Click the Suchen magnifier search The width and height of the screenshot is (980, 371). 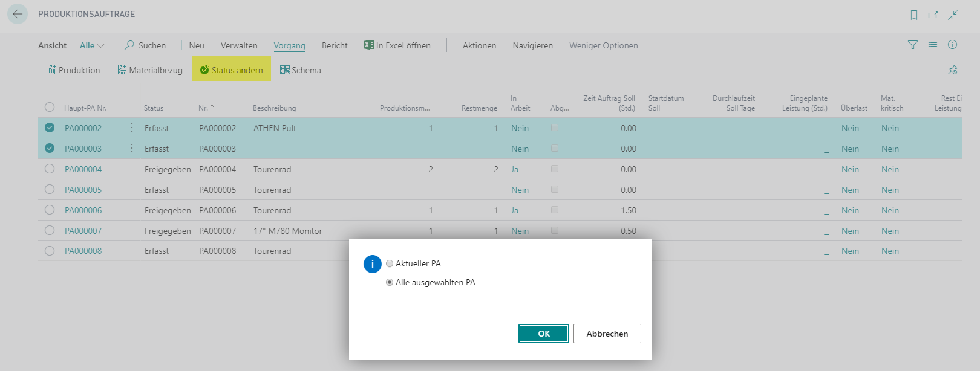click(145, 45)
